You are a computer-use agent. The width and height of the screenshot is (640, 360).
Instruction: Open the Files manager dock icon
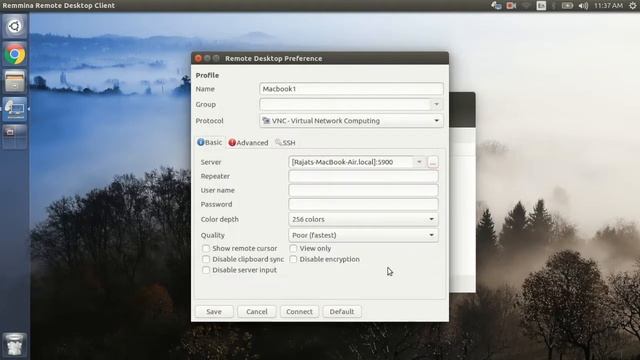[x=15, y=81]
